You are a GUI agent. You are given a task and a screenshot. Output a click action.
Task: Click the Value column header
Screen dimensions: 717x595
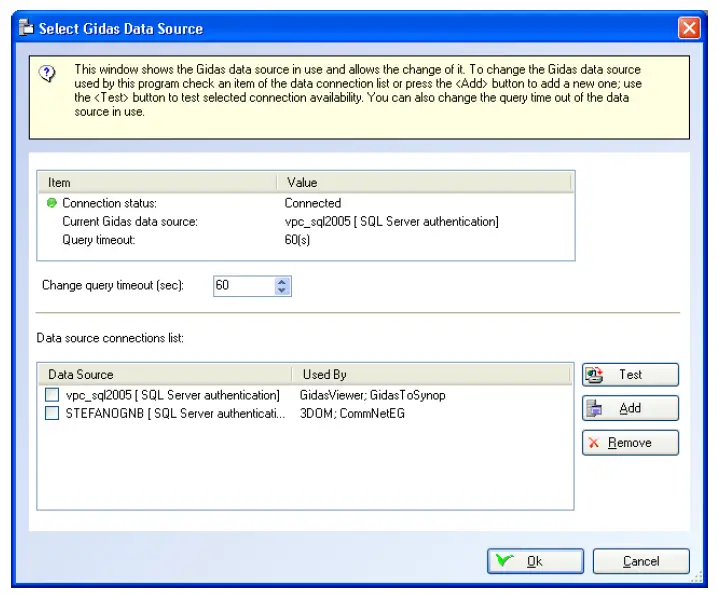(424, 182)
